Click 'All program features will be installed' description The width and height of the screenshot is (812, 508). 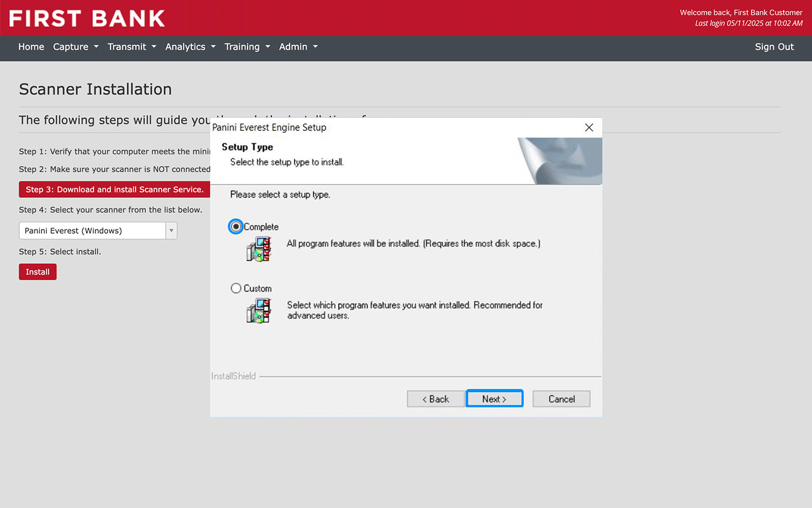click(414, 244)
